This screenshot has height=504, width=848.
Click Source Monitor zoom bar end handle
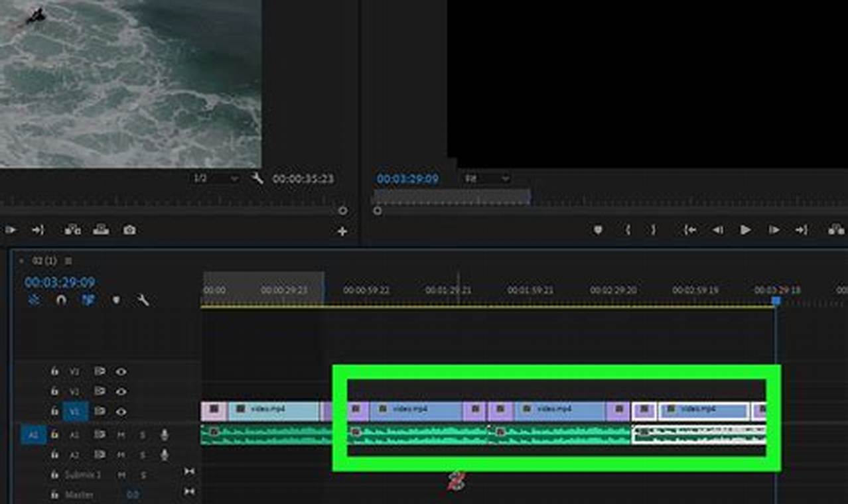point(342,210)
